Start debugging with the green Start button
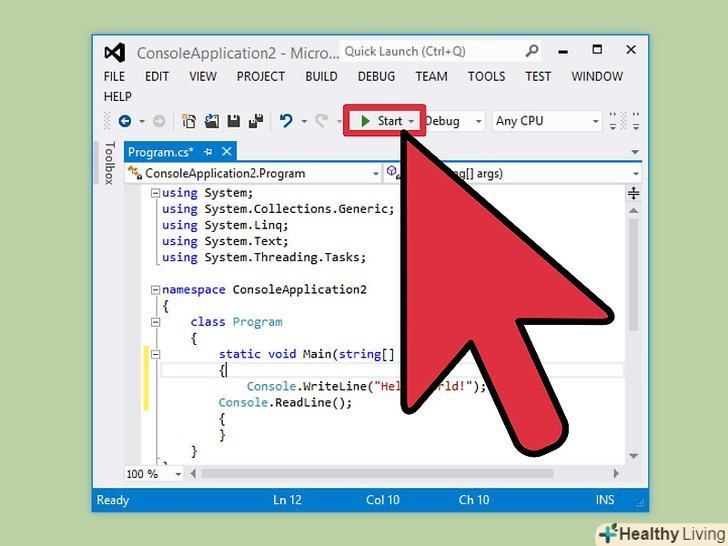Image resolution: width=728 pixels, height=546 pixels. [x=381, y=121]
